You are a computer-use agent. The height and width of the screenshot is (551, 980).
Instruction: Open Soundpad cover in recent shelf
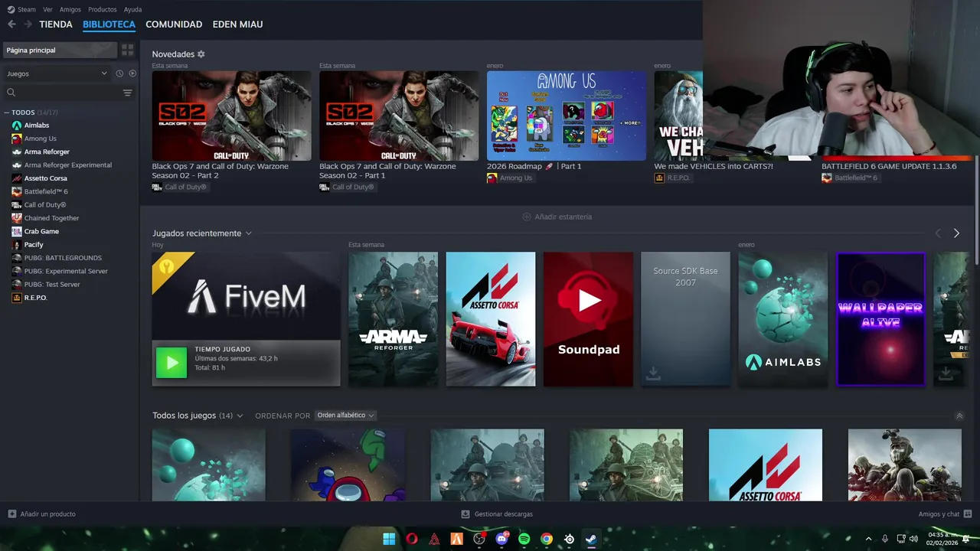pyautogui.click(x=588, y=319)
